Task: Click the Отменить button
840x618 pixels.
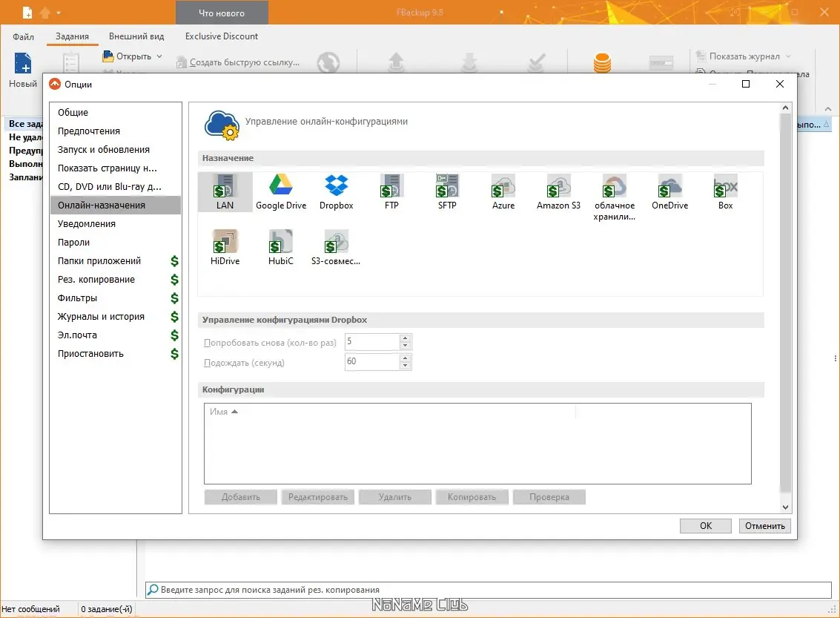Action: pyautogui.click(x=764, y=526)
